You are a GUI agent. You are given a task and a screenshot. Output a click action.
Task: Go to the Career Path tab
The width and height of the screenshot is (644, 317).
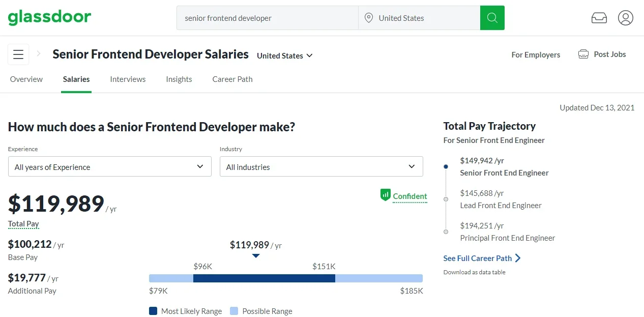point(232,79)
